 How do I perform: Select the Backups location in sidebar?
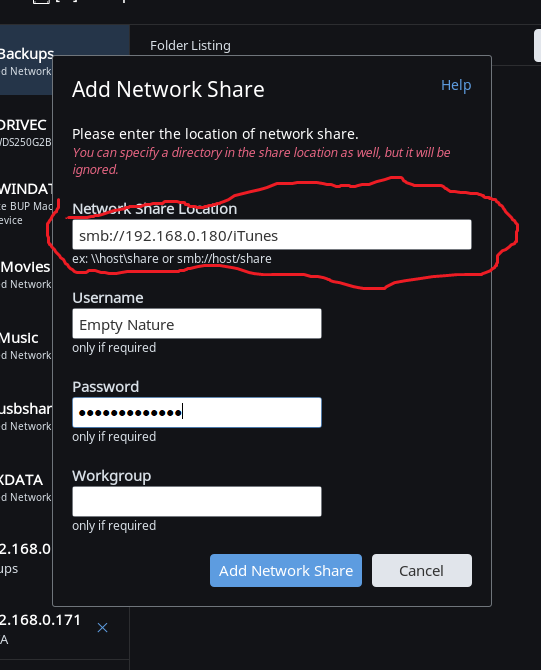pos(26,61)
